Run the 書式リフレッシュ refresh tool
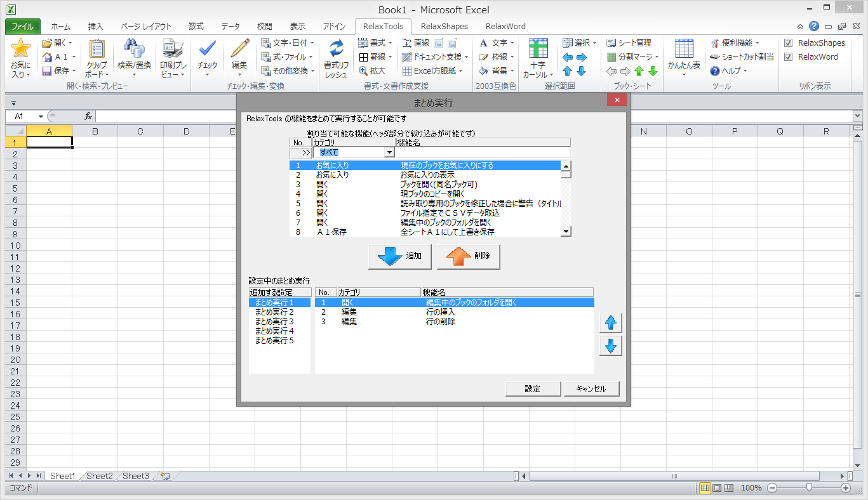868x500 pixels. click(x=335, y=60)
